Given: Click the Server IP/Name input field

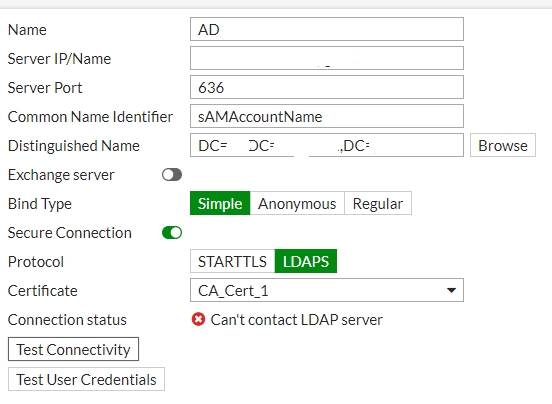Looking at the screenshot, I should pyautogui.click(x=327, y=58).
